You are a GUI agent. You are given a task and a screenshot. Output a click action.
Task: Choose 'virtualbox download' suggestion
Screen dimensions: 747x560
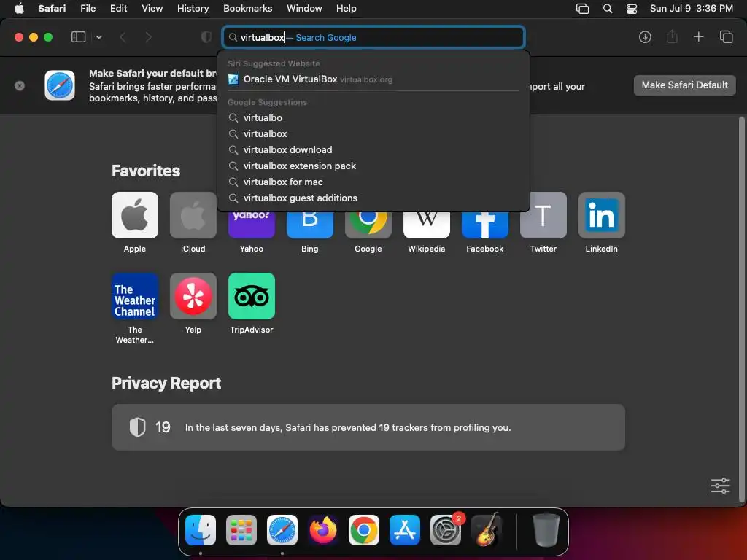point(373,150)
